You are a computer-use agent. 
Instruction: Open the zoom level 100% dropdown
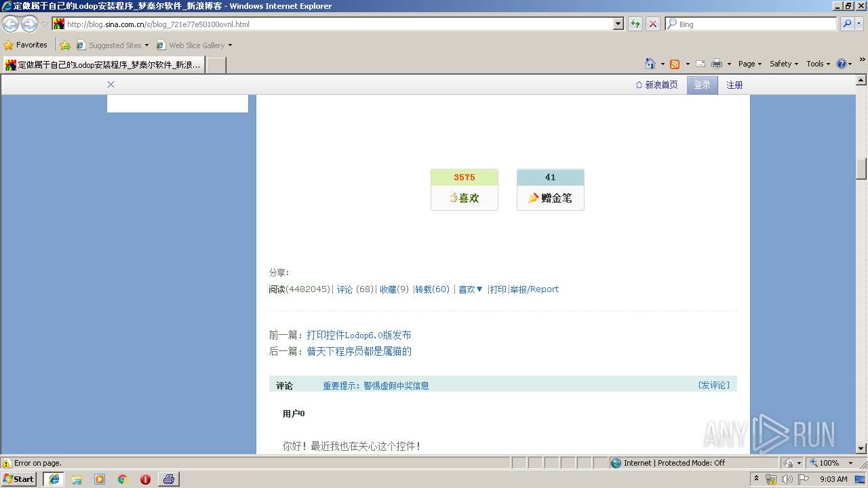tap(850, 463)
